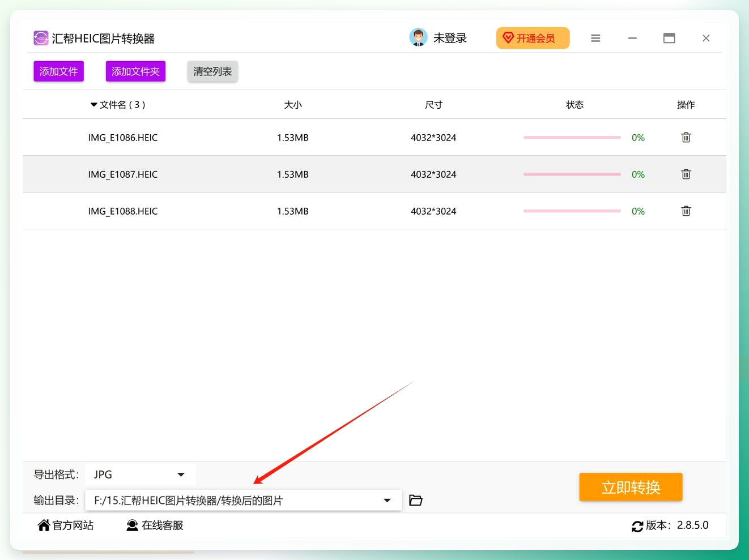Click the app logo icon

(41, 39)
